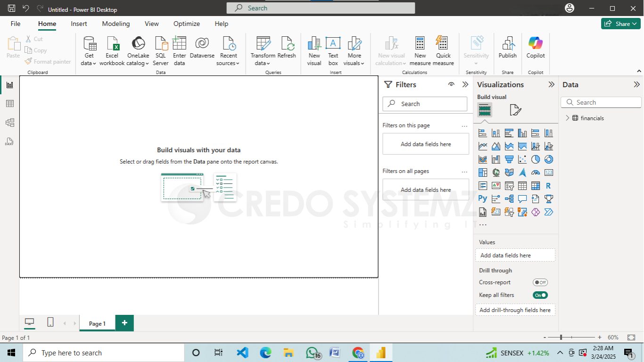Toggle Filters pane visibility eye icon
Image resolution: width=644 pixels, height=362 pixels.
click(451, 84)
